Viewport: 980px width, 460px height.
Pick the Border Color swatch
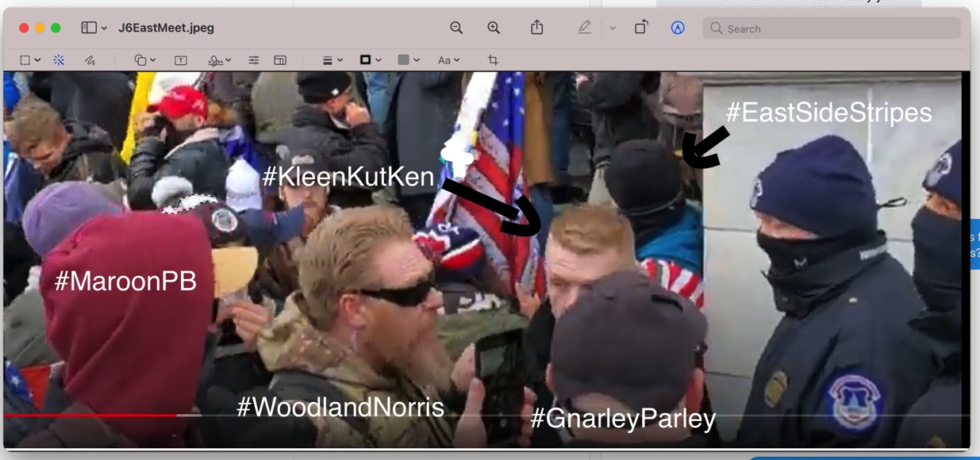(365, 59)
